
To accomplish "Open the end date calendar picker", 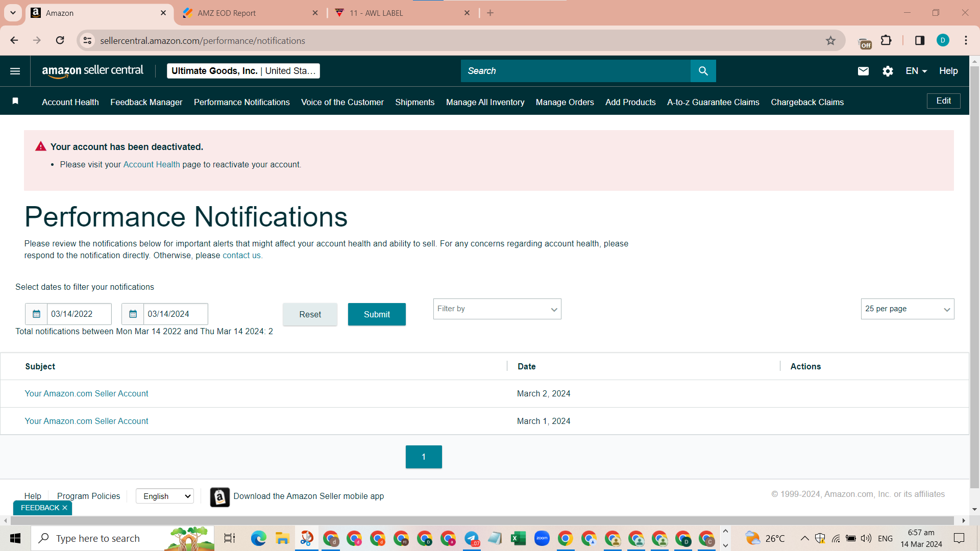I will click(133, 314).
